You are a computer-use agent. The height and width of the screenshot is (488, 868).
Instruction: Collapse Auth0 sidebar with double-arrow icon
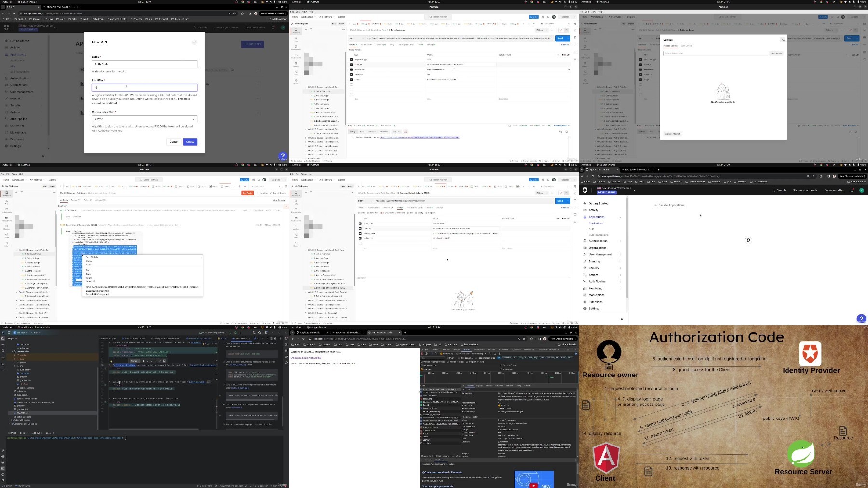[x=622, y=319]
